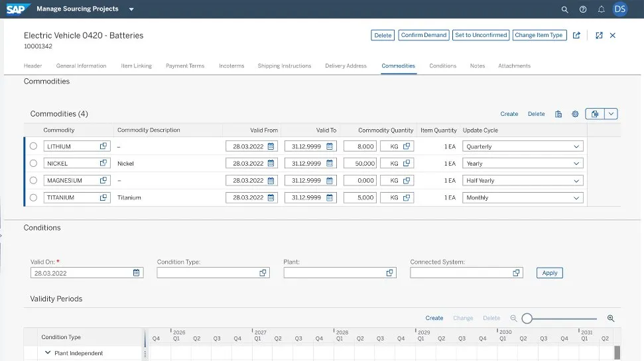
Task: Collapse the Plant Independent tree row
Action: [48, 353]
